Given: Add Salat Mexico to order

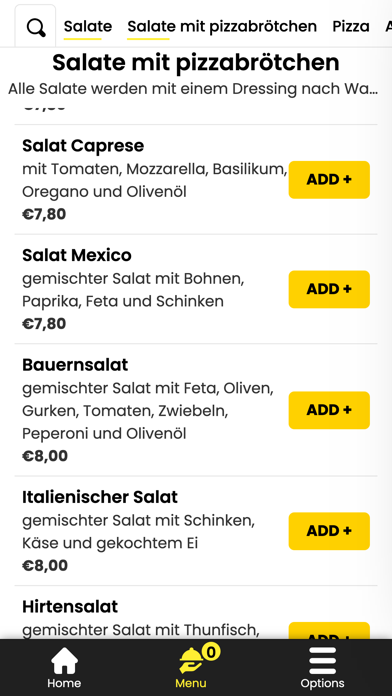Looking at the screenshot, I should click(329, 289).
